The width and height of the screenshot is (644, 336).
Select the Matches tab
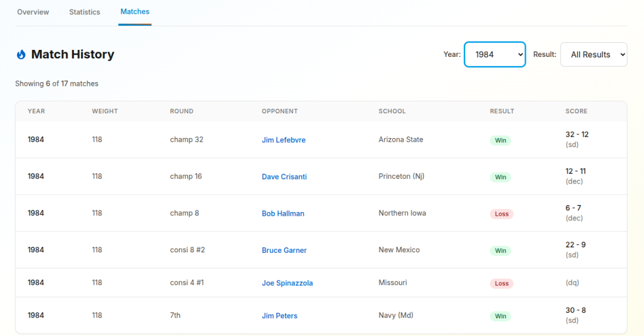[x=135, y=11]
